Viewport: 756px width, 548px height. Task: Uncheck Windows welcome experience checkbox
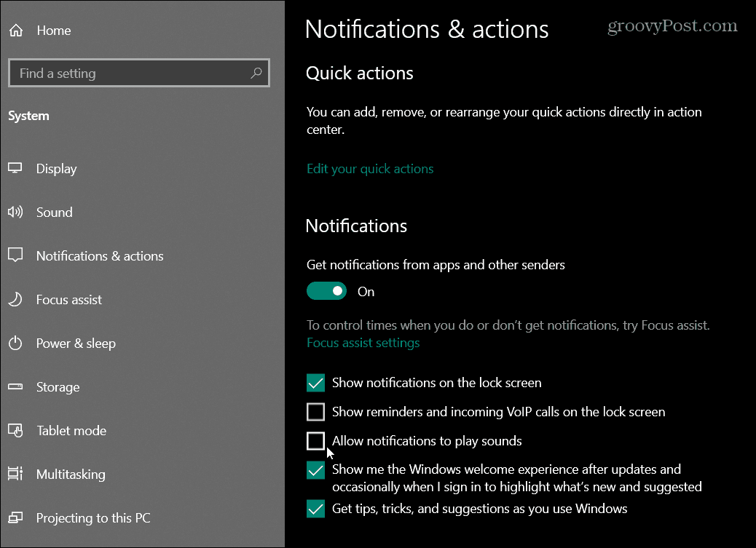click(x=316, y=470)
